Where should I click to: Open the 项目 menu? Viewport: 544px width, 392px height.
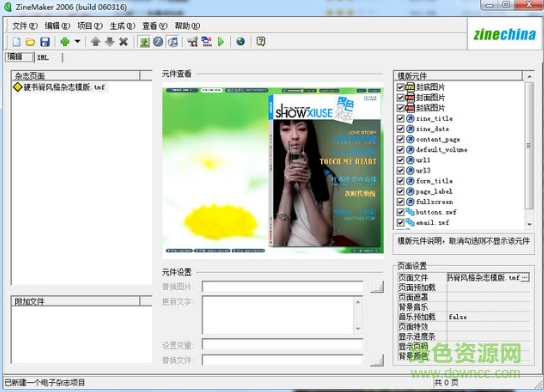pos(90,26)
